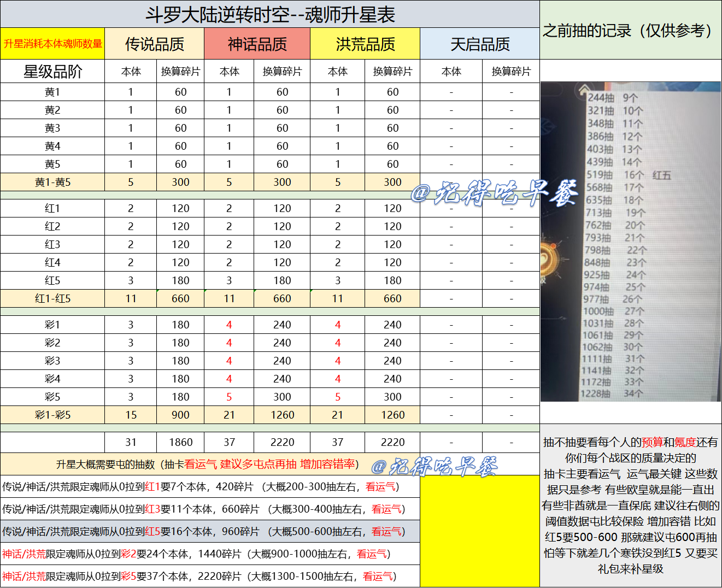The image size is (722, 588).
Task: Select the 彩3 row label
Action: tap(52, 361)
